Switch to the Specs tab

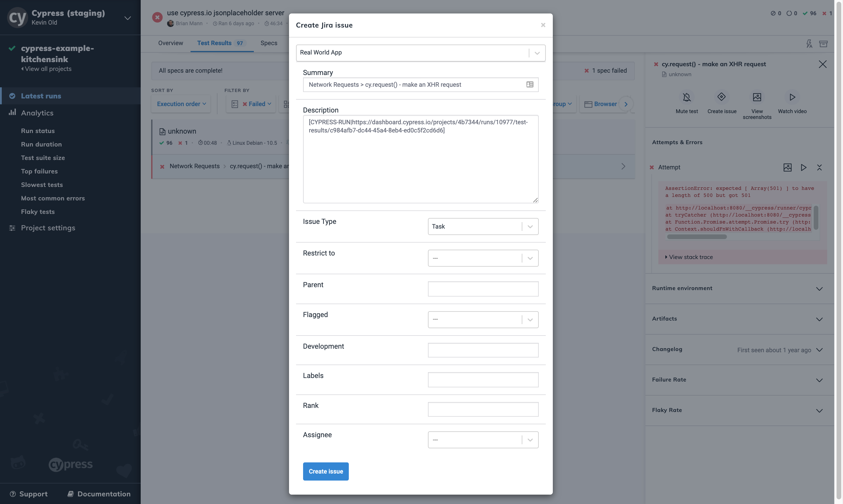pyautogui.click(x=269, y=43)
